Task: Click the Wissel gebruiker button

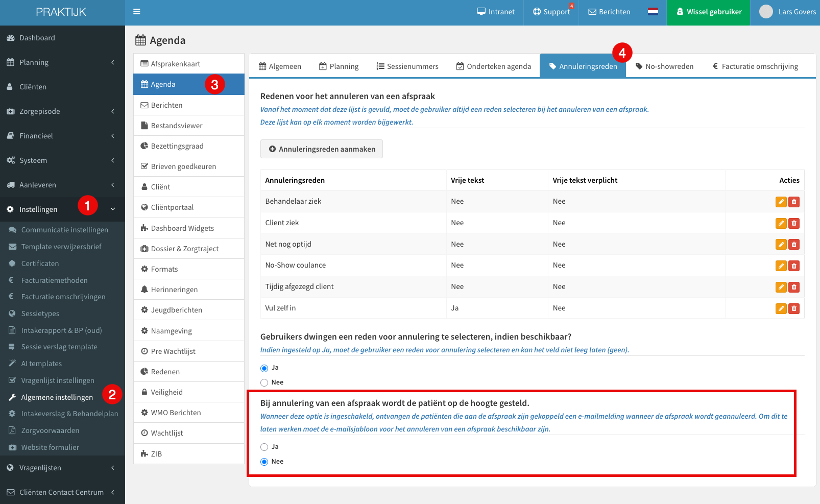Action: (x=708, y=12)
